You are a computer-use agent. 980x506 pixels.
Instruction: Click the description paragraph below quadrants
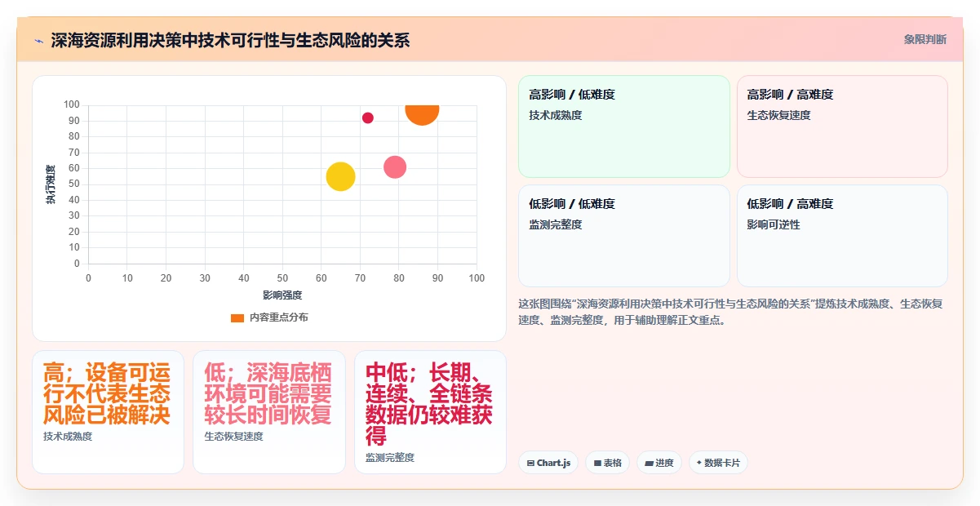(731, 312)
